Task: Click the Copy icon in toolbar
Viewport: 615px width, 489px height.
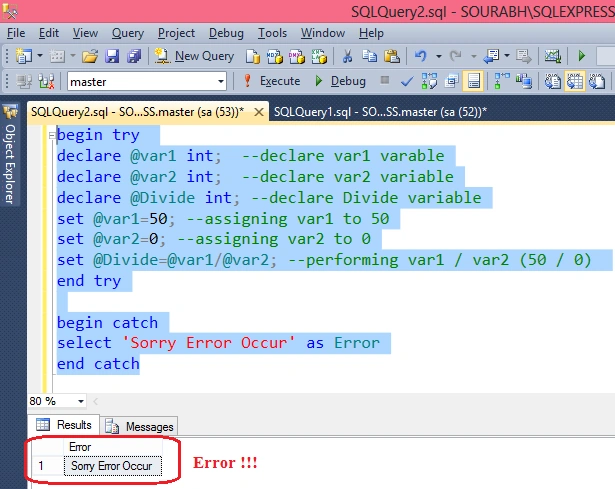Action: pos(369,56)
